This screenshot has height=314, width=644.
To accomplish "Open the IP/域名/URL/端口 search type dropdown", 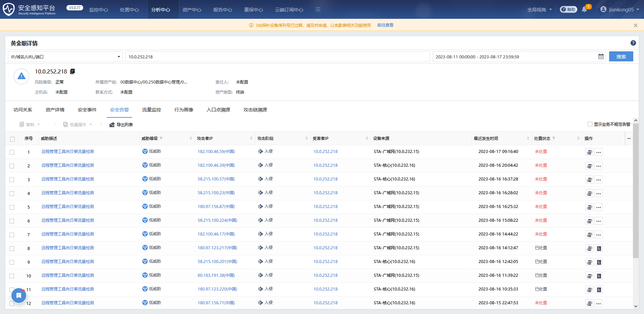I will tap(65, 57).
